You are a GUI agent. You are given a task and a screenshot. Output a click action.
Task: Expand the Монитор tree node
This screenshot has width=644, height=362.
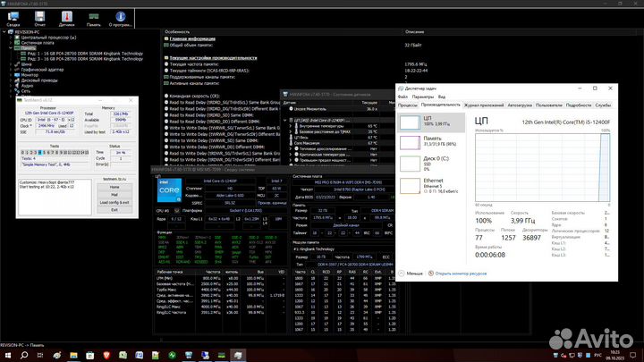pos(11,75)
